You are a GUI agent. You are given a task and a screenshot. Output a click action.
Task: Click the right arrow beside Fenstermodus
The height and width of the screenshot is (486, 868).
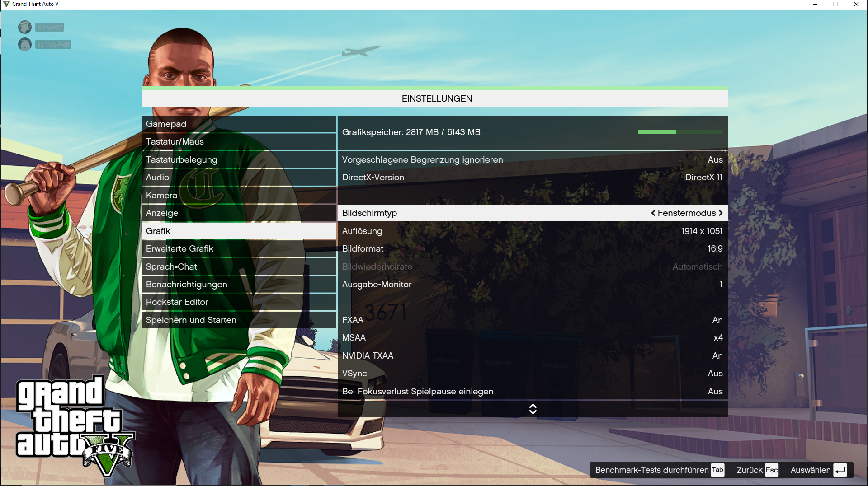(x=721, y=213)
